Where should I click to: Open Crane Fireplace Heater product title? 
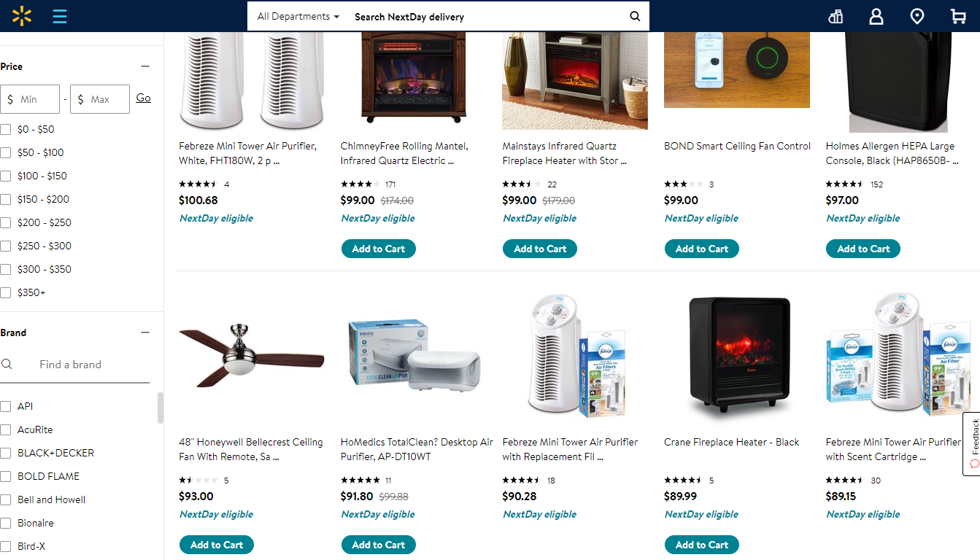pyautogui.click(x=731, y=442)
